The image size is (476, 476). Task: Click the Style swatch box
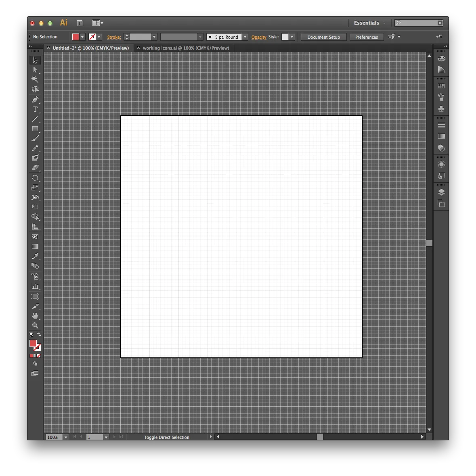[x=285, y=37]
